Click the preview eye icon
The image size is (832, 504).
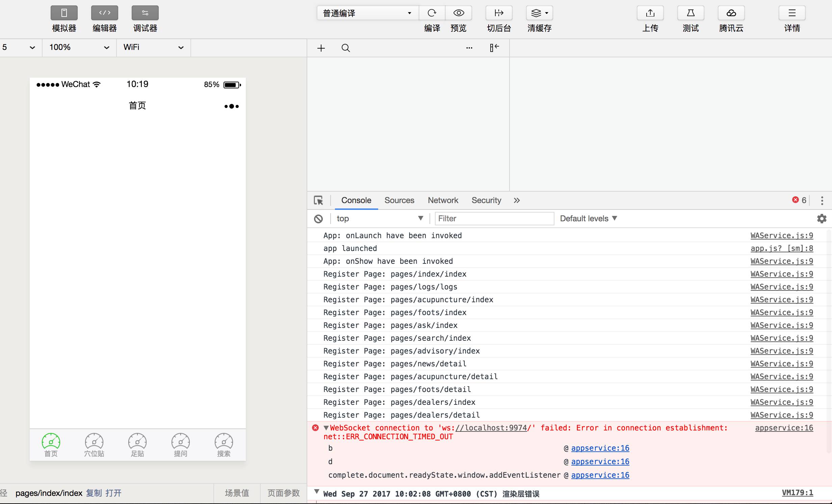[x=458, y=13]
